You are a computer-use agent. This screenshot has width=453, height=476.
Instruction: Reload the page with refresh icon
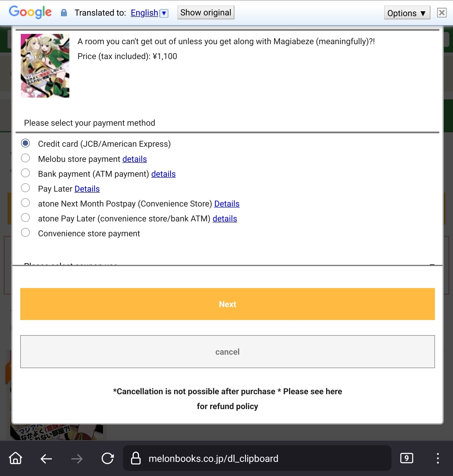click(x=108, y=458)
